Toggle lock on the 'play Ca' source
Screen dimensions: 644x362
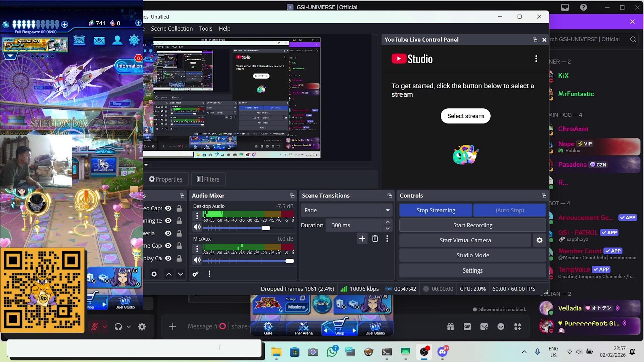click(x=179, y=258)
